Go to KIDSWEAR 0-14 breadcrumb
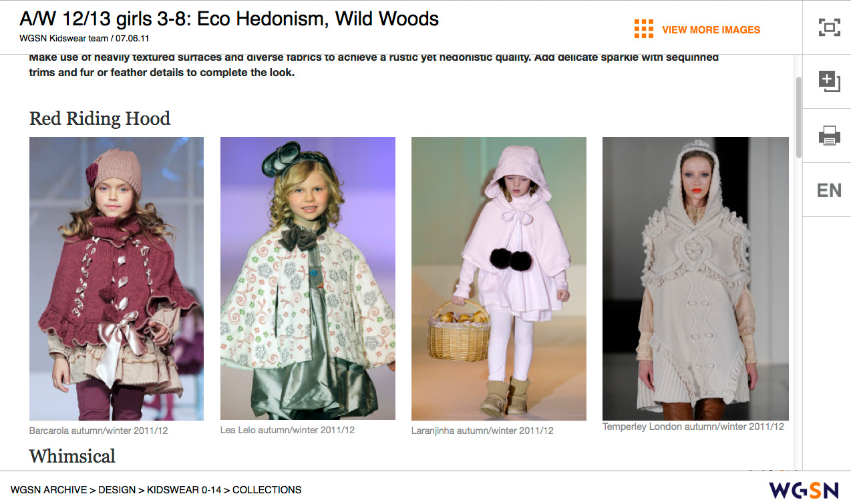851x504 pixels. click(x=184, y=490)
